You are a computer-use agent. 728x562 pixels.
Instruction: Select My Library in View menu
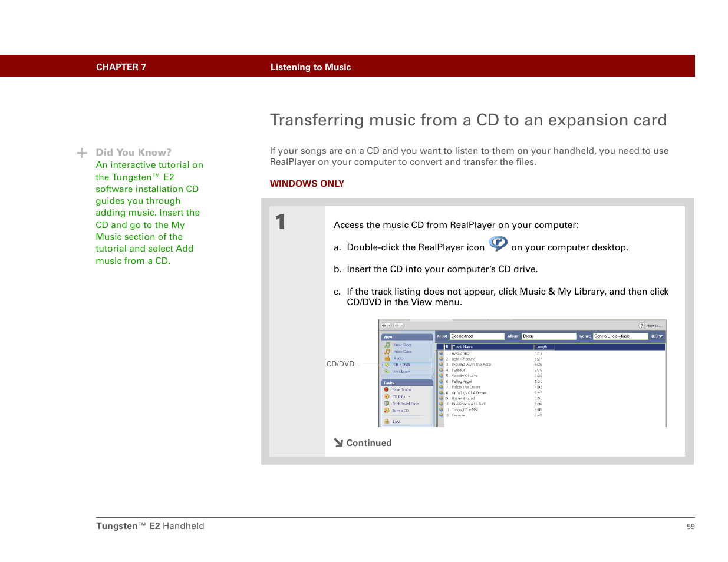click(401, 372)
